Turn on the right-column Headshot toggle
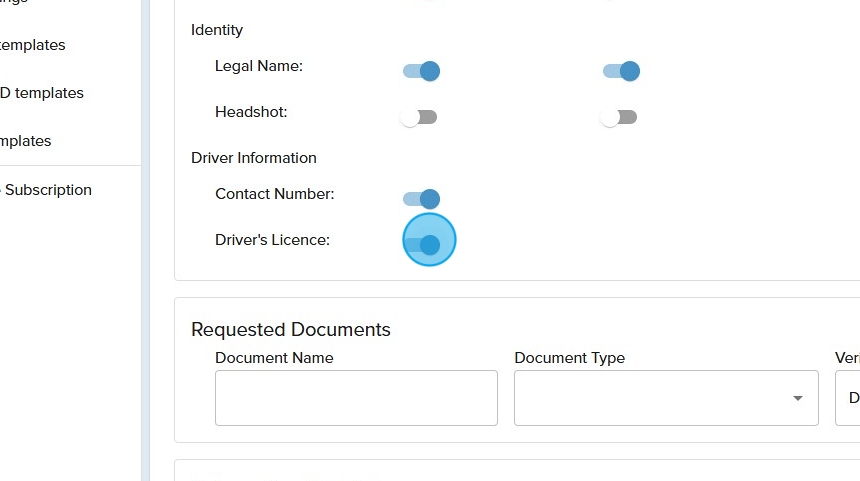The width and height of the screenshot is (860, 481). point(619,118)
